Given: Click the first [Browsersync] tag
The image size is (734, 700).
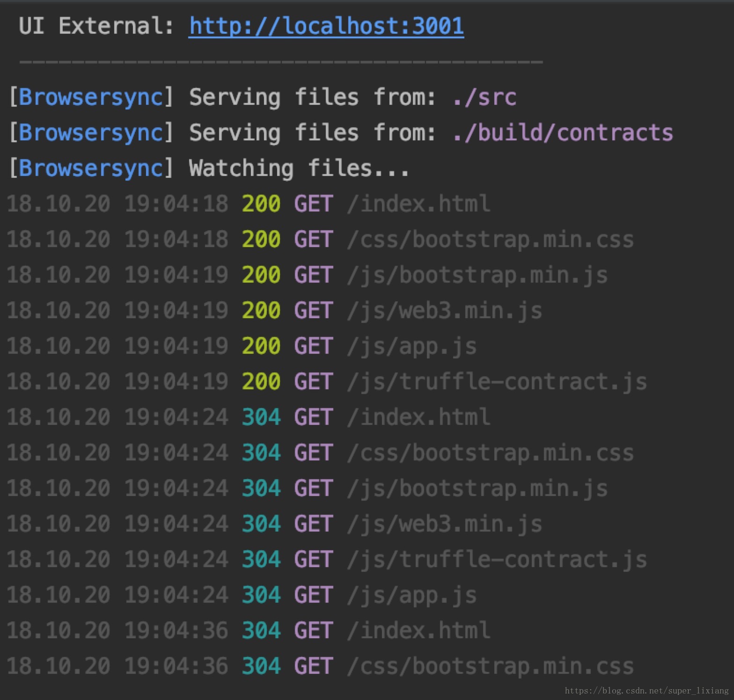Looking at the screenshot, I should click(91, 98).
